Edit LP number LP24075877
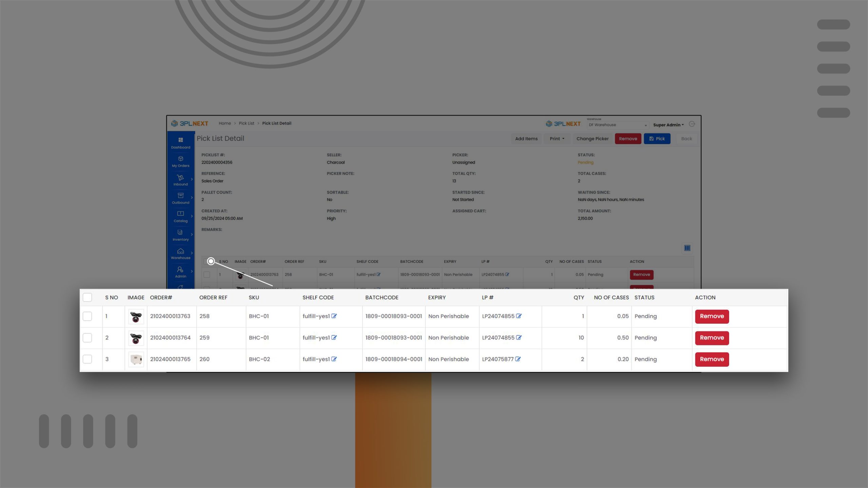 [518, 359]
